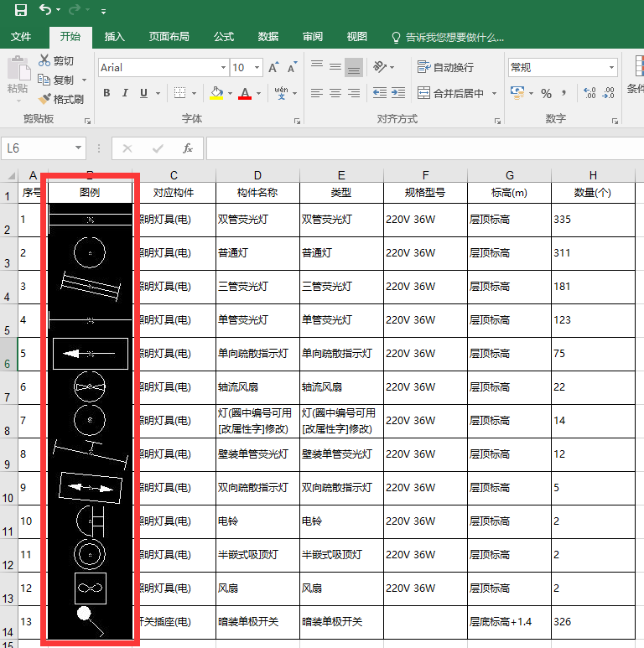The image size is (644, 648).
Task: Click the insert function fx icon
Action: click(x=188, y=148)
